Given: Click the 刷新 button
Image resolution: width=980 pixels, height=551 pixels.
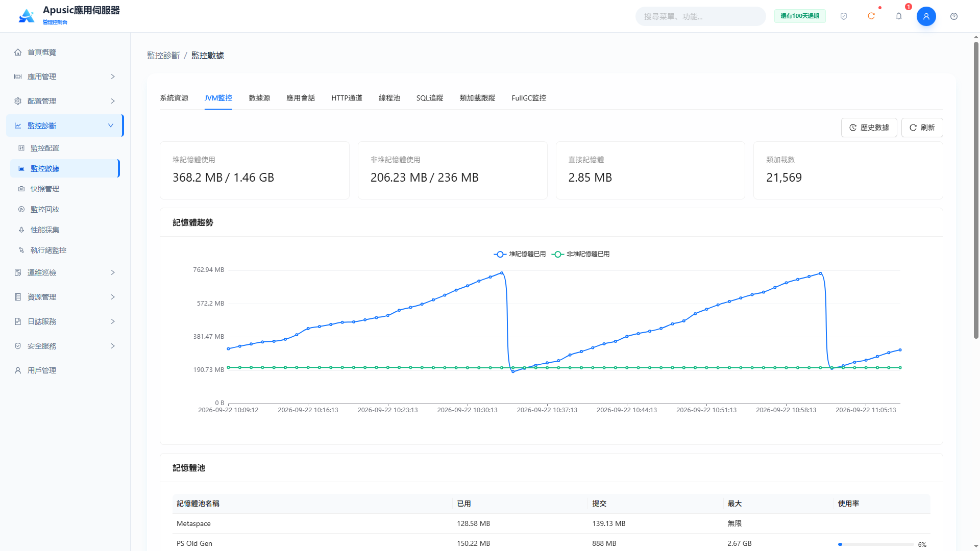Looking at the screenshot, I should 922,128.
